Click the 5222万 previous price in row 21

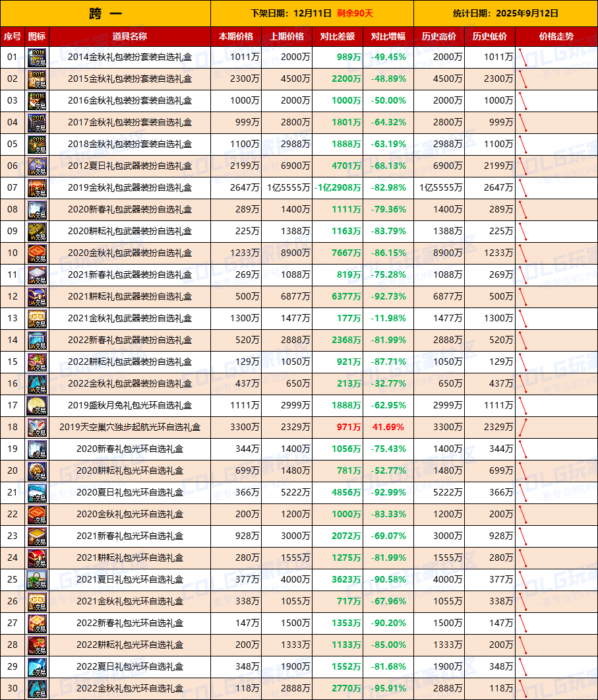point(287,492)
